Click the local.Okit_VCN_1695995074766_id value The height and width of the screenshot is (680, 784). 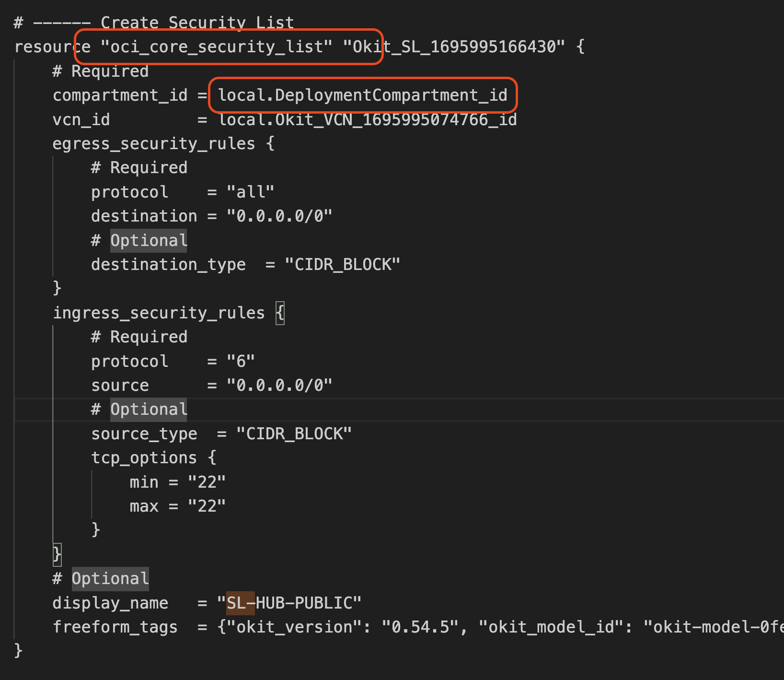[x=368, y=119]
